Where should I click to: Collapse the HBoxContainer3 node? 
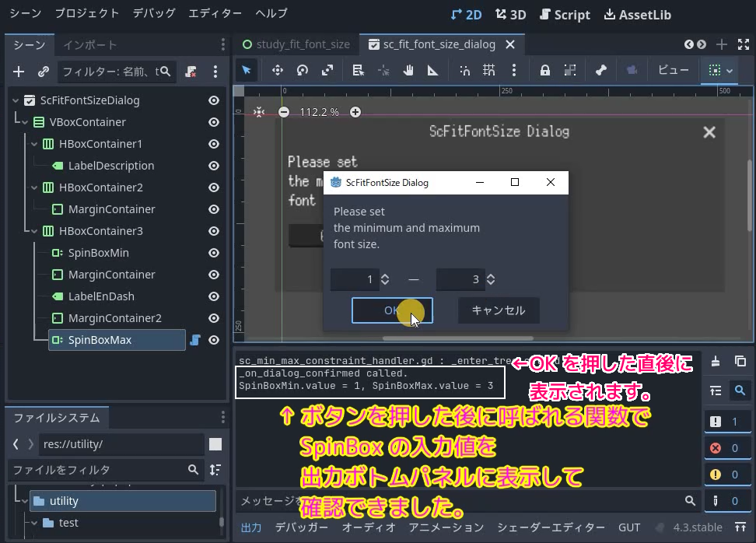34,232
